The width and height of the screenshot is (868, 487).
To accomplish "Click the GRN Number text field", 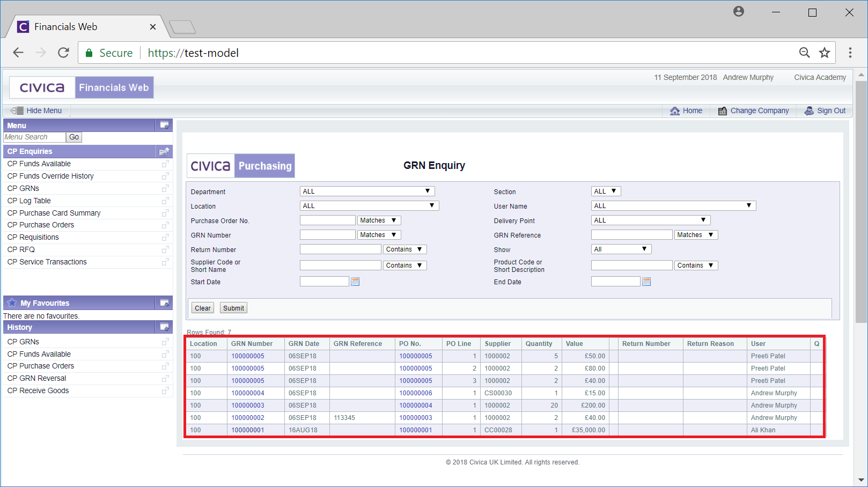I will pos(328,235).
